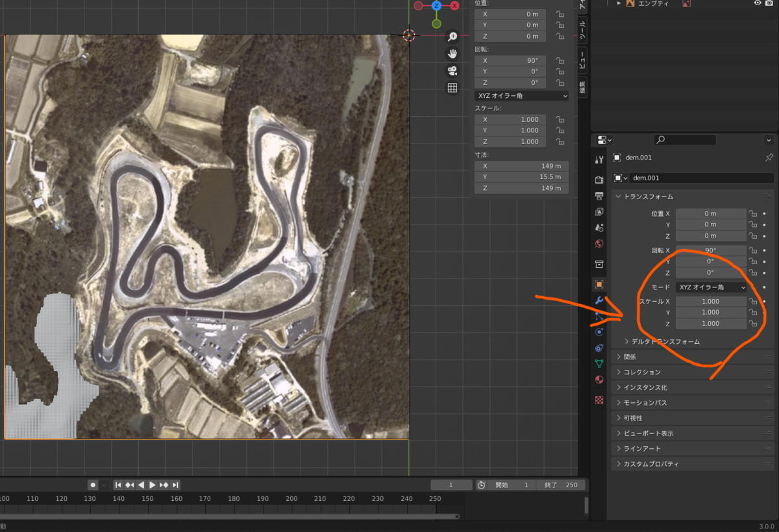
Task: Expand the 可視性 panel
Action: (x=618, y=418)
